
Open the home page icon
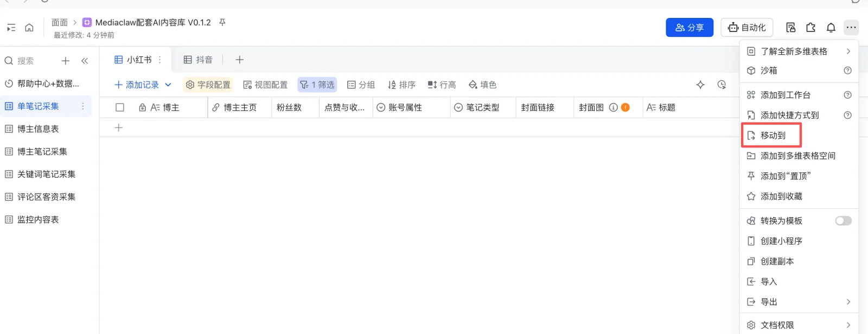[x=29, y=28]
